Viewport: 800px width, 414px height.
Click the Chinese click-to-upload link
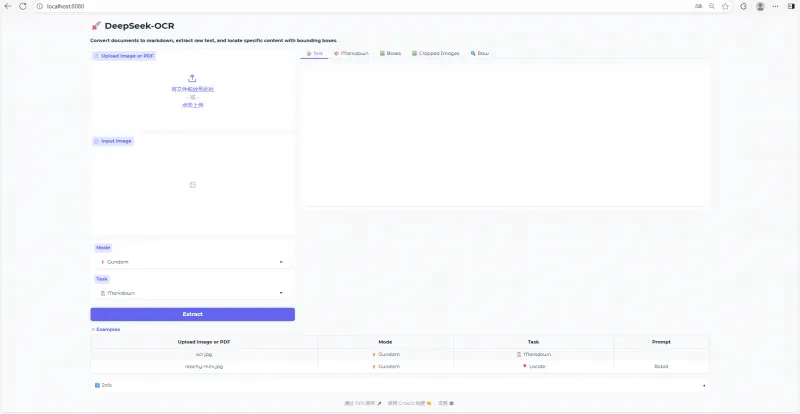(x=192, y=105)
